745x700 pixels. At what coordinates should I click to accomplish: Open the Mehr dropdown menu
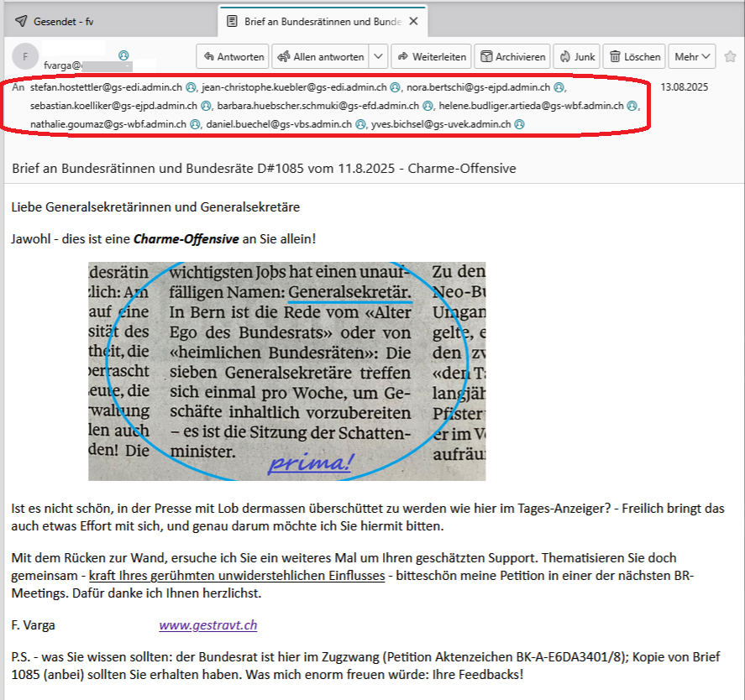click(x=693, y=57)
